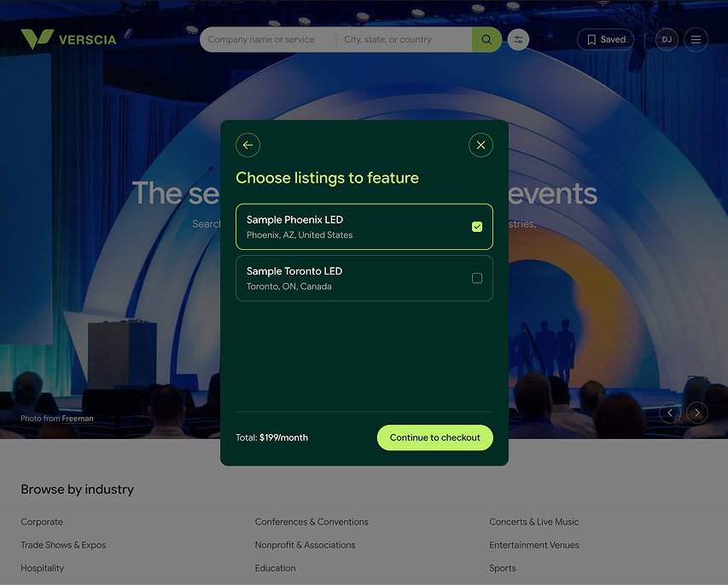Click the back arrow in the dialog
The width and height of the screenshot is (728, 585).
[x=248, y=145]
